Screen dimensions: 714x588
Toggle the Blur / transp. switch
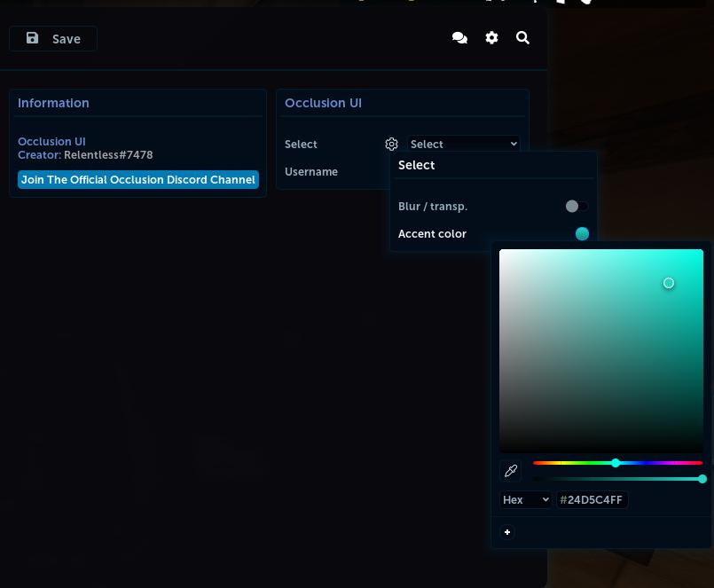[577, 206]
